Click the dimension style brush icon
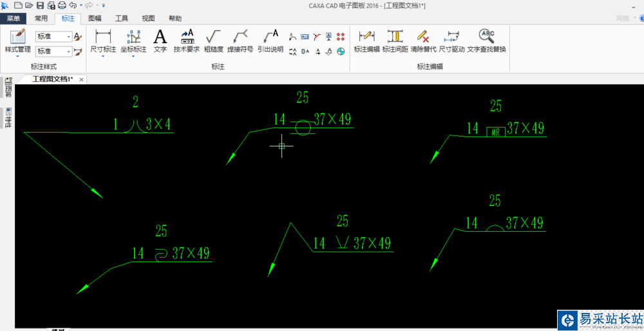The width and height of the screenshot is (644, 331). click(78, 52)
